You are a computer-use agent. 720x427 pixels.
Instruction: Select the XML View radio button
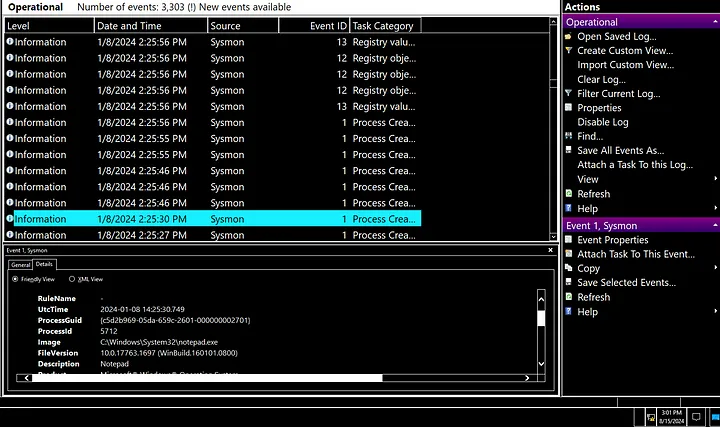click(72, 279)
